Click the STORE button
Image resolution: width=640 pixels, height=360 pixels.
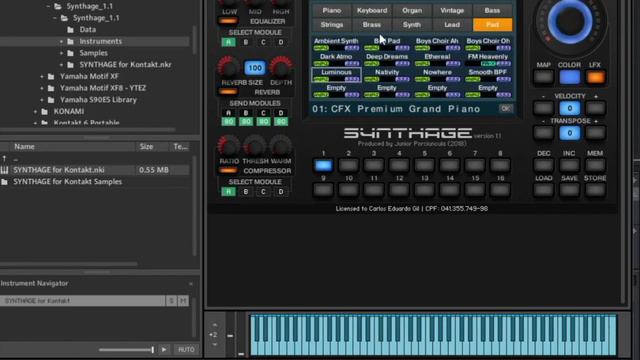pos(595,190)
